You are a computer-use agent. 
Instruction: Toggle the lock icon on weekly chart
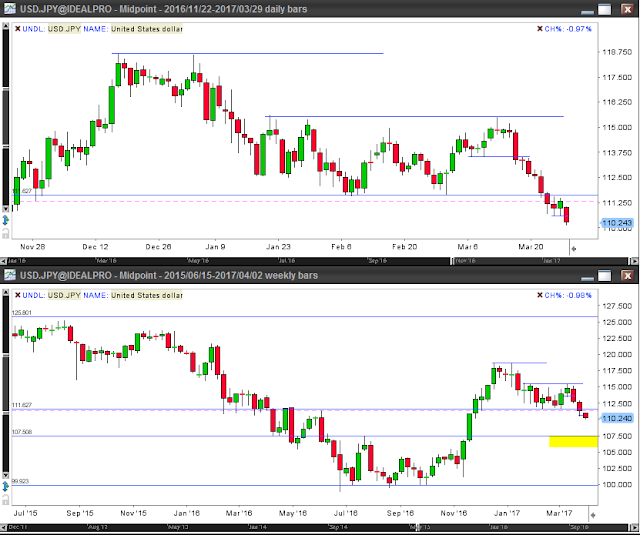(x=6, y=499)
